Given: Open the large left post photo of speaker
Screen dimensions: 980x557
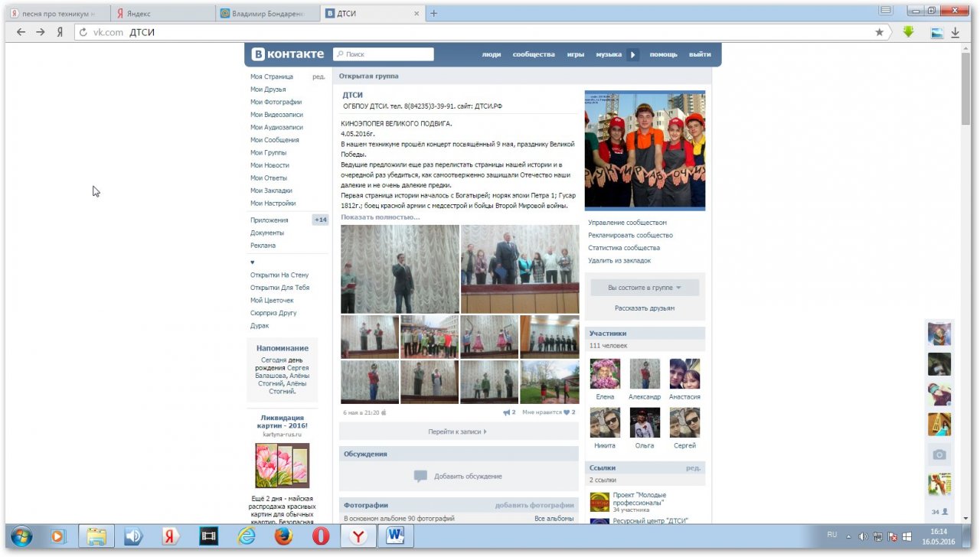Looking at the screenshot, I should pyautogui.click(x=400, y=269).
